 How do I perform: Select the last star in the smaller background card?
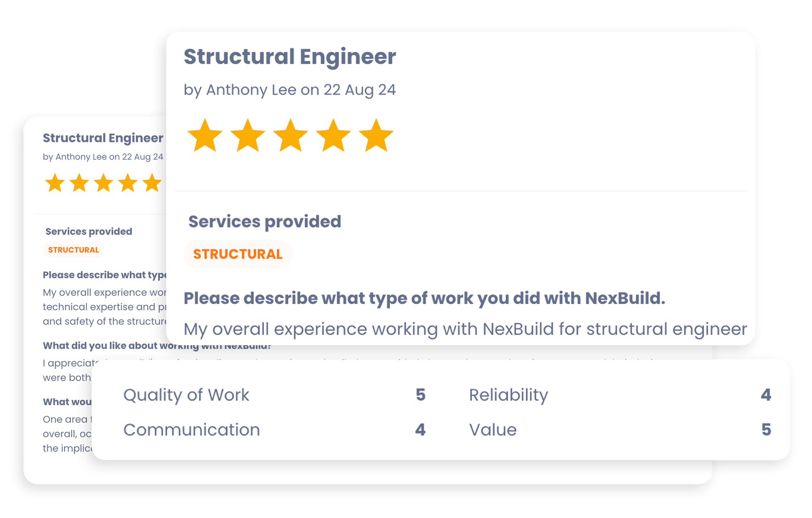pyautogui.click(x=152, y=183)
